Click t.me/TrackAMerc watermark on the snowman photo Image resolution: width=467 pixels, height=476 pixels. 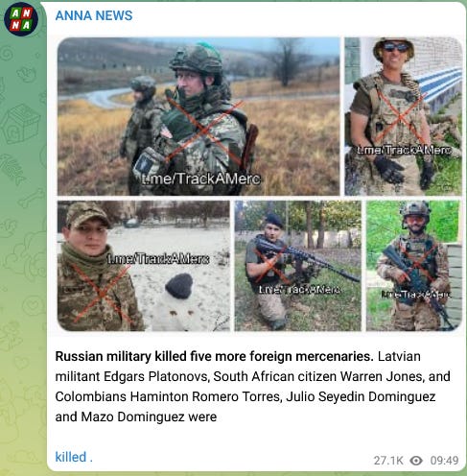(x=158, y=258)
